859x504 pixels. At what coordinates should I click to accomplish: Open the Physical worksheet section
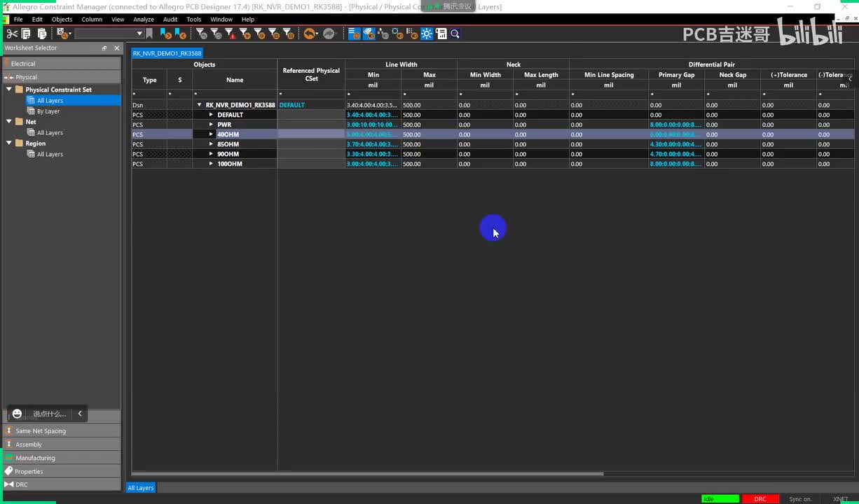[62, 77]
